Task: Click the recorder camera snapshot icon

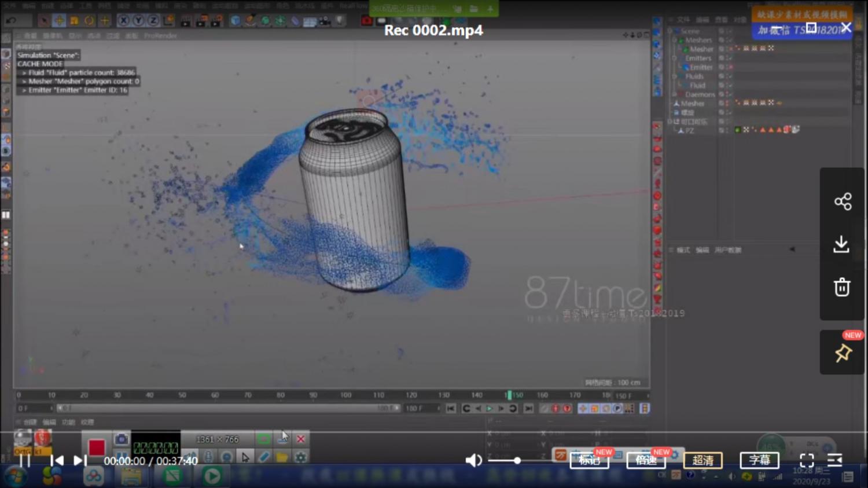Action: (121, 439)
